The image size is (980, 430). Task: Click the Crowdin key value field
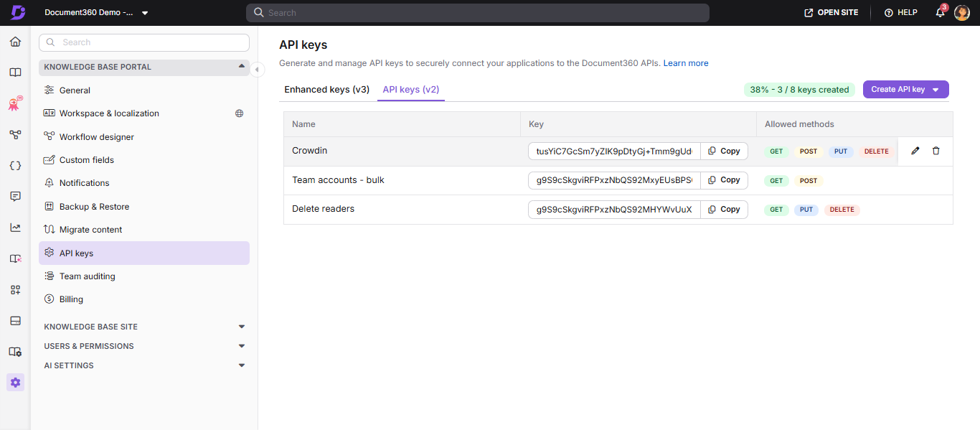(x=614, y=151)
